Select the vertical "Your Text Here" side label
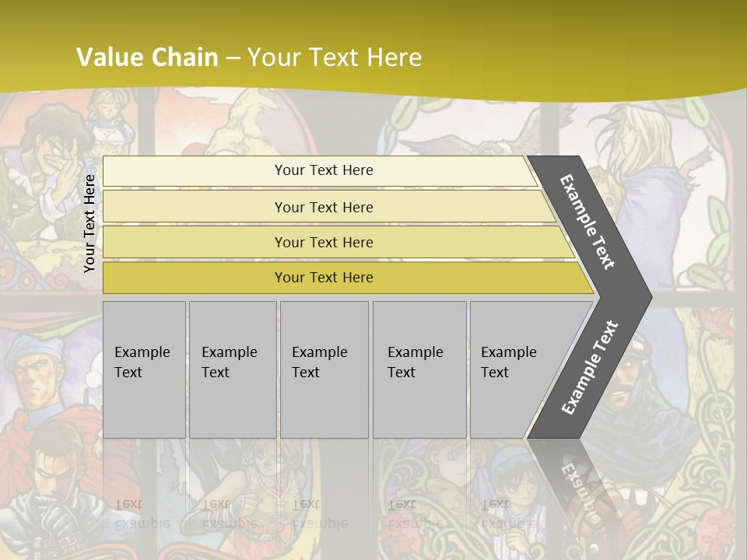 pyautogui.click(x=89, y=223)
